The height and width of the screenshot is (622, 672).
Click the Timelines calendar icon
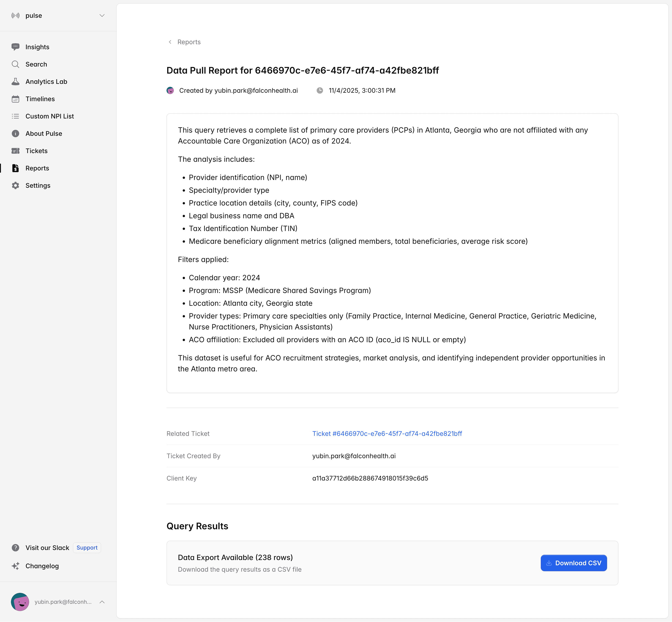pos(15,99)
